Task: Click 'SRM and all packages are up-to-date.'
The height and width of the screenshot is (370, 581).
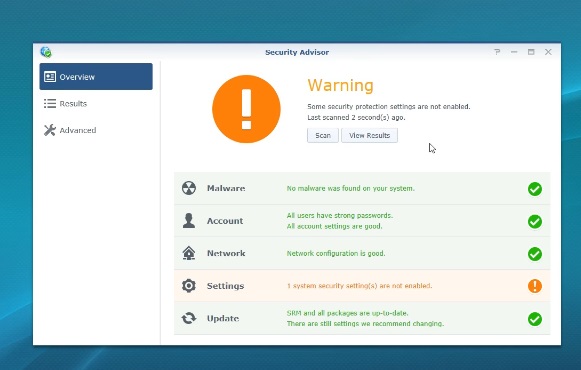Action: 348,313
